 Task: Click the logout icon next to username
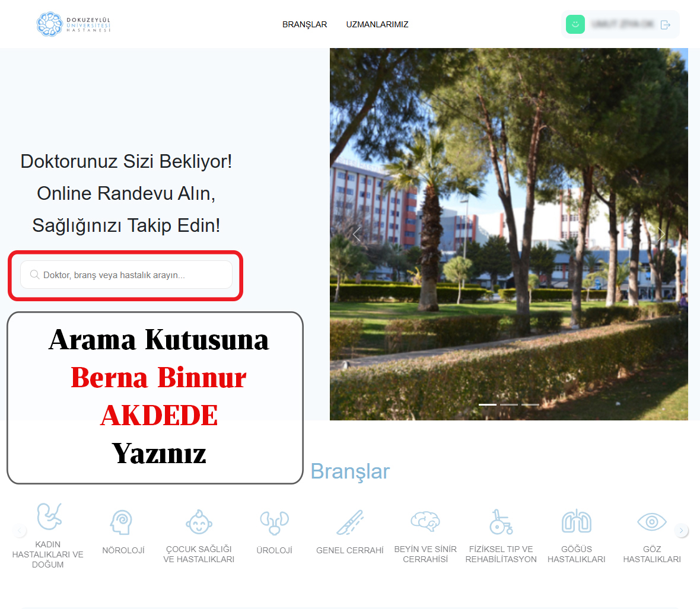[x=665, y=24]
